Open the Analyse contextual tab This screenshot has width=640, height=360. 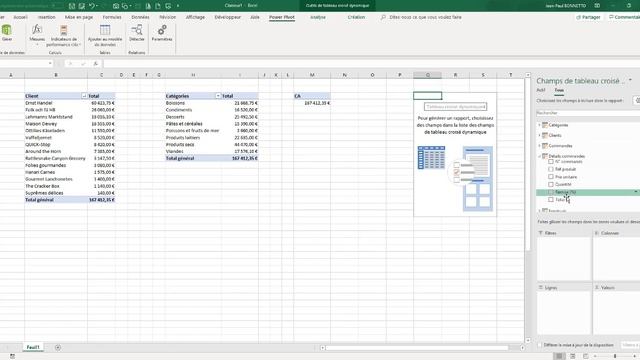318,17
